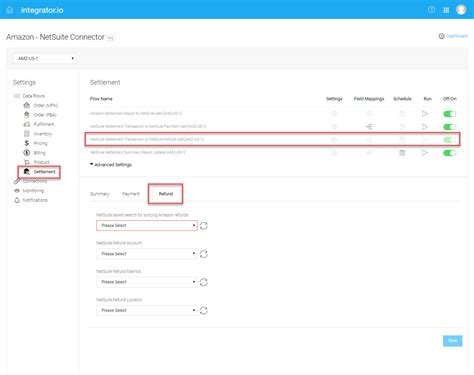Open the apps grid icon in the header
The width and height of the screenshot is (474, 375).
(x=446, y=10)
